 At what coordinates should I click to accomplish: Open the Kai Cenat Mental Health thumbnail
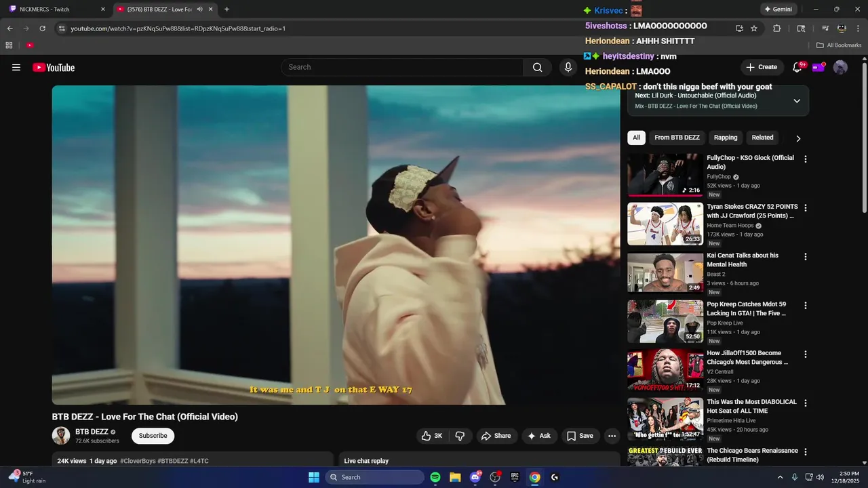665,272
